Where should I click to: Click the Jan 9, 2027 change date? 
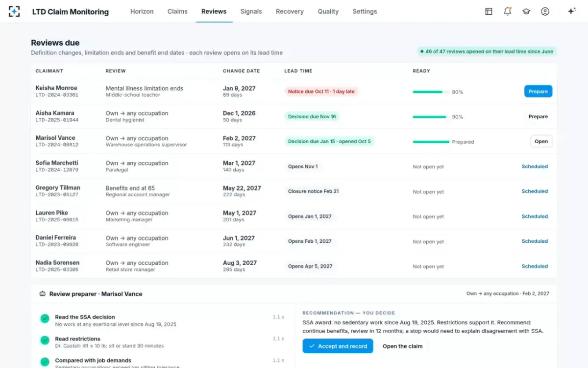(239, 88)
